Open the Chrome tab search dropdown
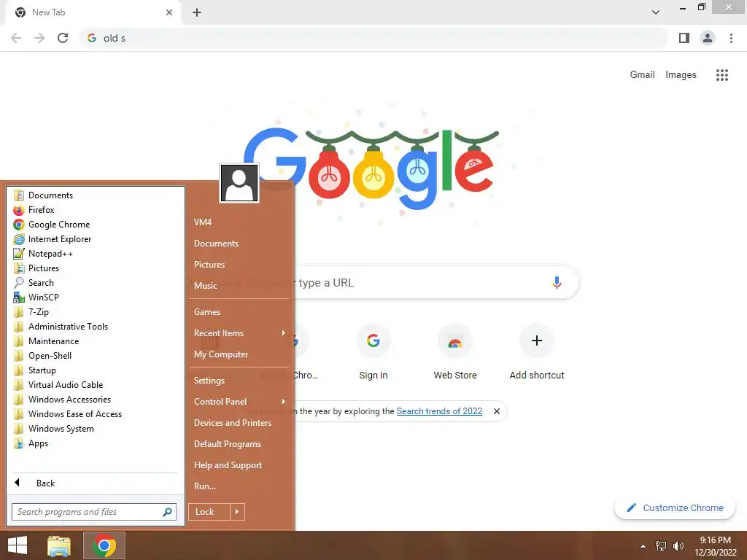Viewport: 747px width, 560px height. click(x=656, y=12)
